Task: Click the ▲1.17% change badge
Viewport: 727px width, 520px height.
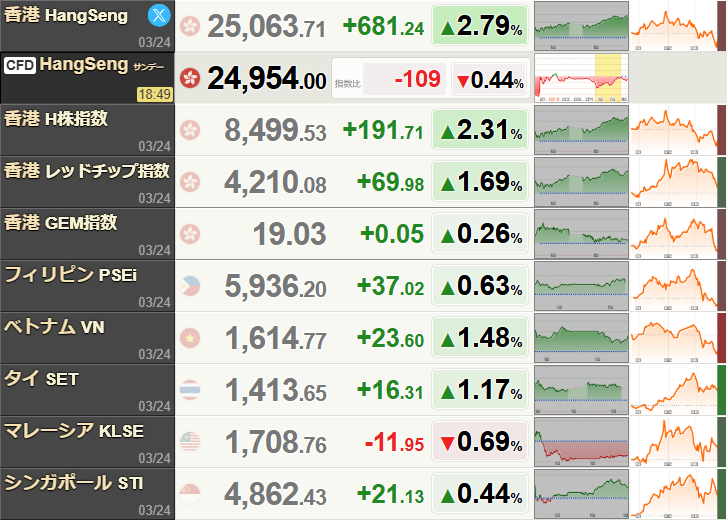Action: pos(480,389)
